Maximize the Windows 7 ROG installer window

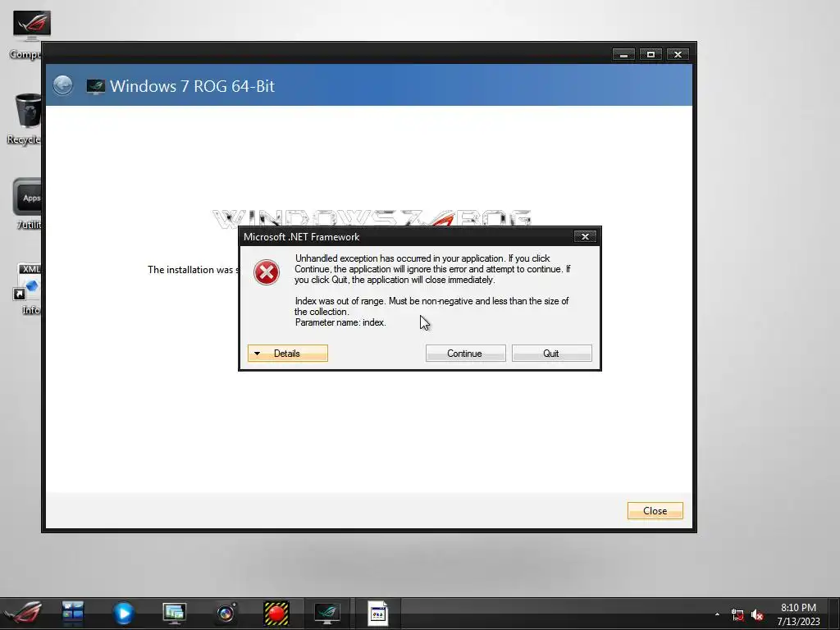click(651, 55)
